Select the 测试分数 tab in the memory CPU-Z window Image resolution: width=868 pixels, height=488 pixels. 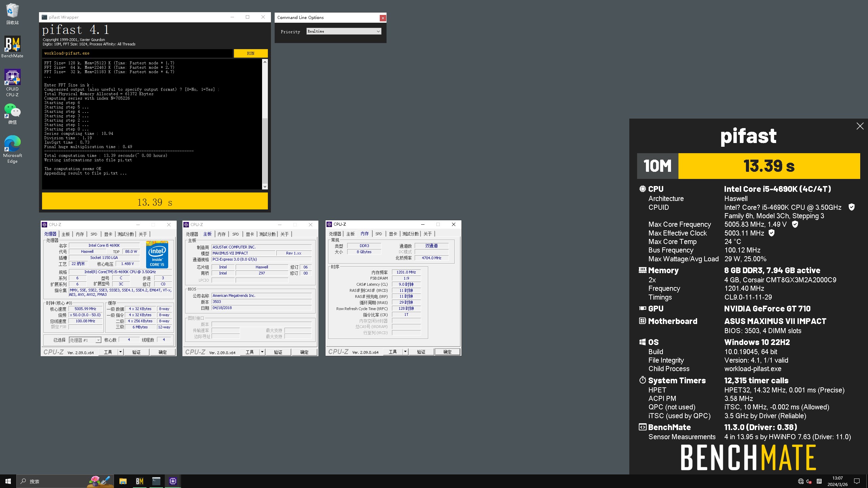point(411,234)
